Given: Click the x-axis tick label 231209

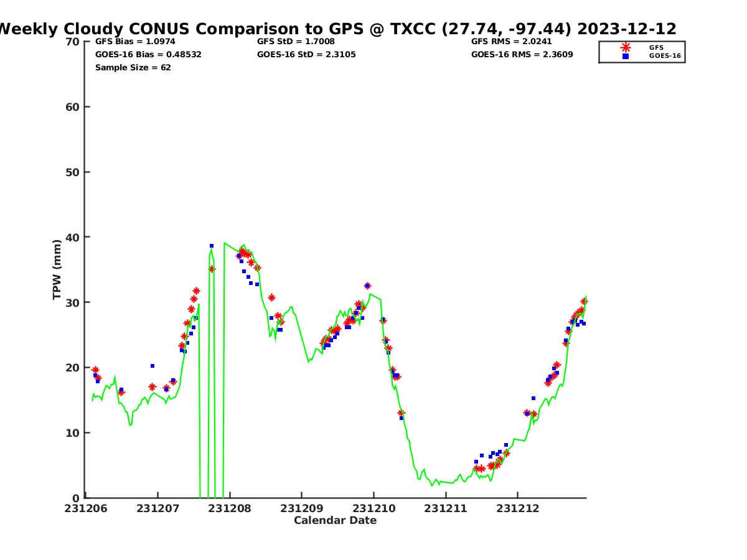Looking at the screenshot, I should click(301, 508).
